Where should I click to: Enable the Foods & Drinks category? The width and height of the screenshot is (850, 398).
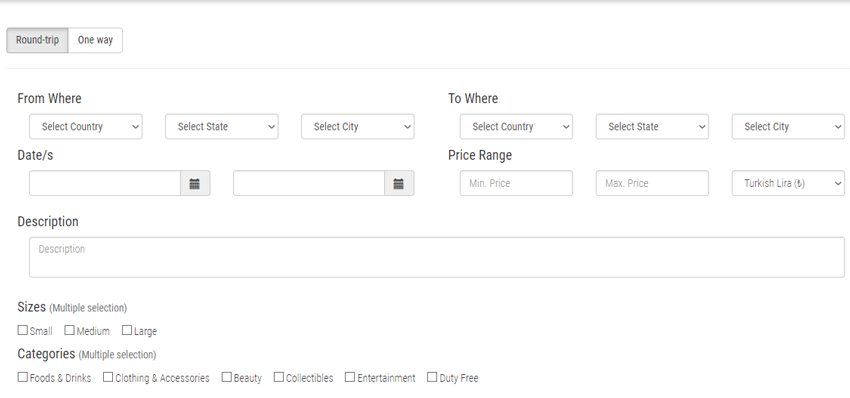[x=23, y=377]
